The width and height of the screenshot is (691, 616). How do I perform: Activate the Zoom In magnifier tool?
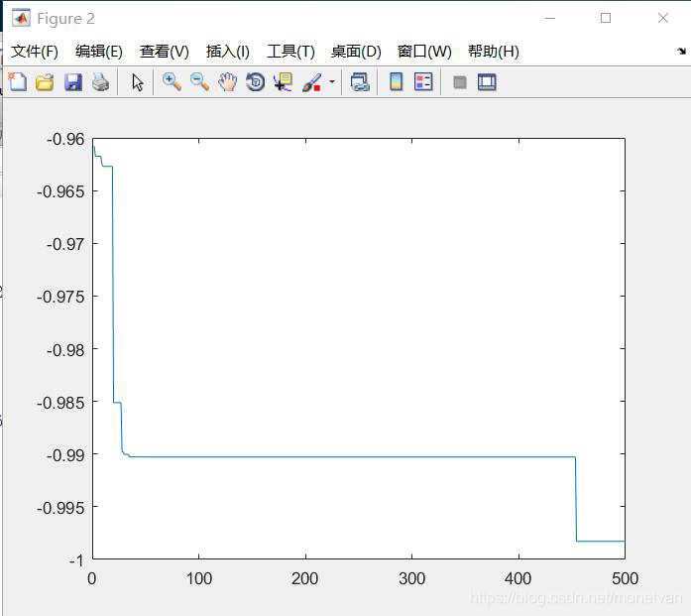172,82
